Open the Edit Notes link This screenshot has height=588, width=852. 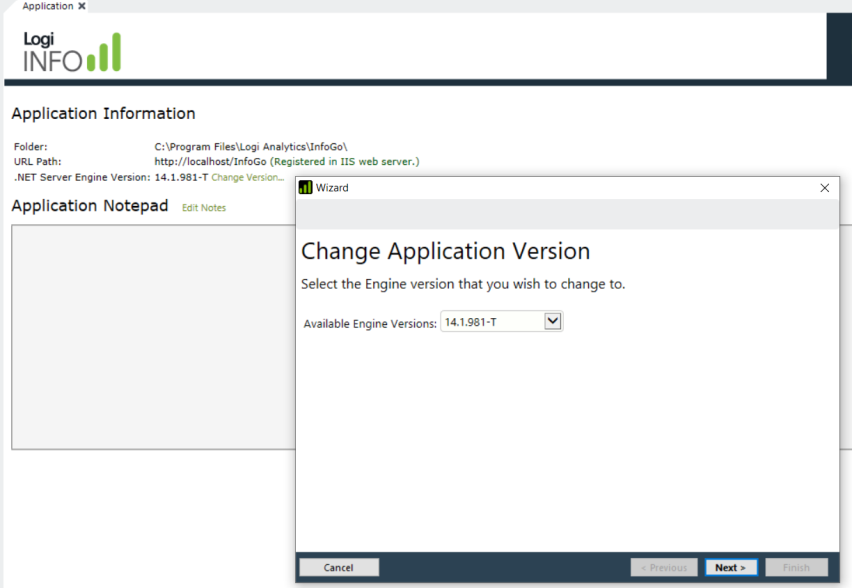(x=204, y=208)
